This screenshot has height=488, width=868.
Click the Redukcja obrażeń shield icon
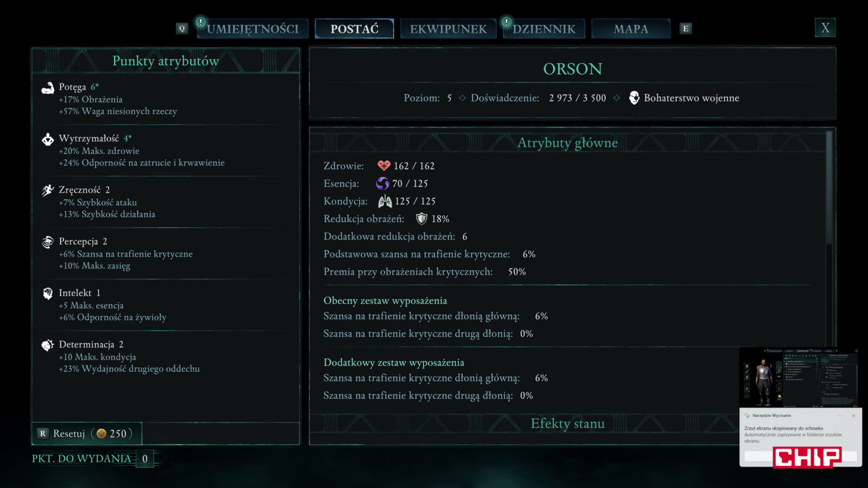click(x=422, y=219)
